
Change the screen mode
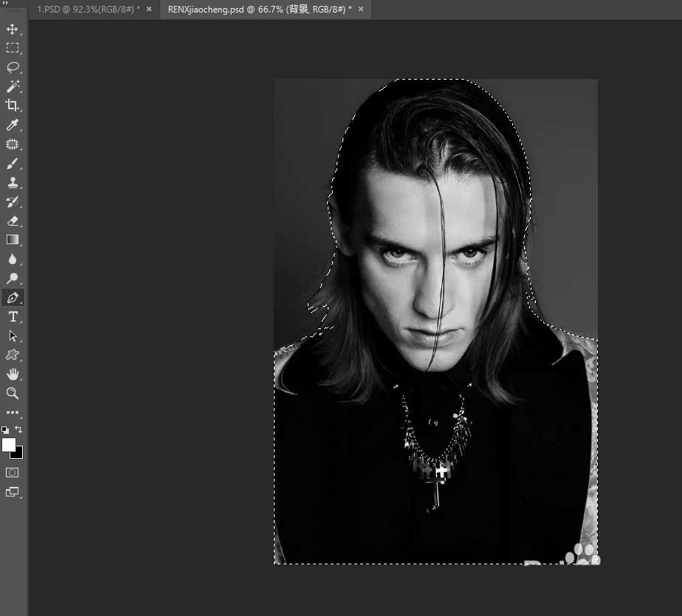(x=12, y=491)
